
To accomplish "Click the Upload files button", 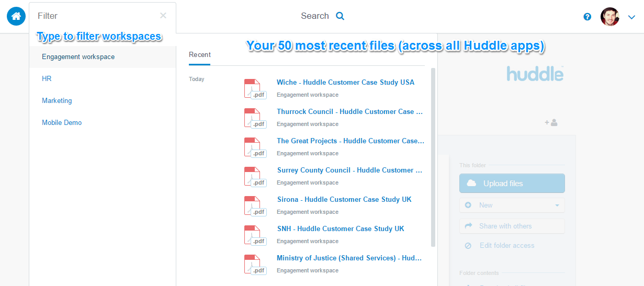I will pos(512,184).
